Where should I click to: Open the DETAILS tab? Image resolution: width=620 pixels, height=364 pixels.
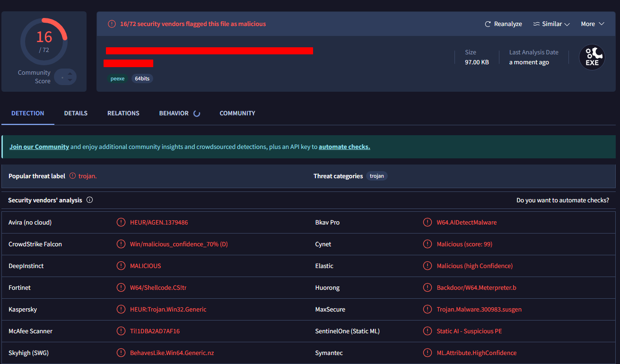point(76,113)
